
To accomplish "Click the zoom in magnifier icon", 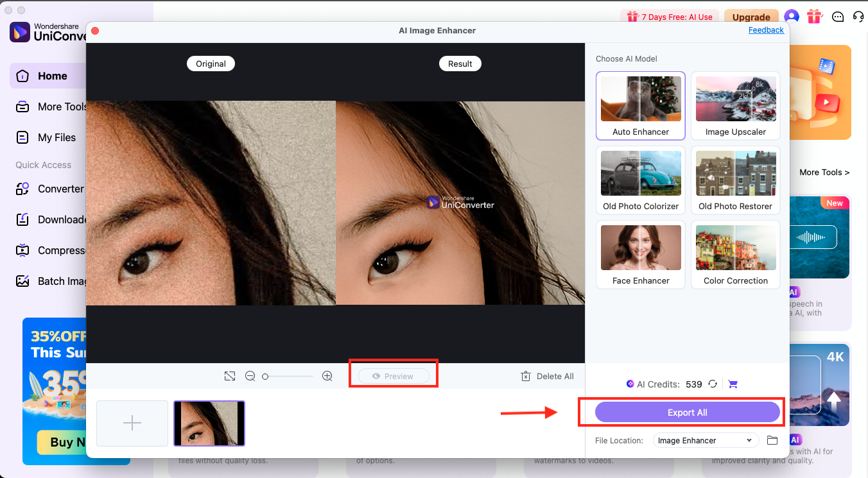I will point(327,376).
